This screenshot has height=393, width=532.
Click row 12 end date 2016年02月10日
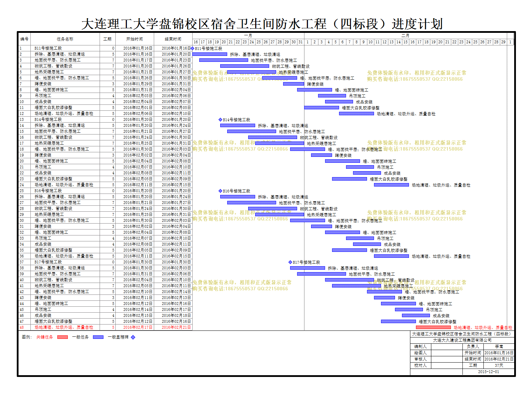[176, 114]
